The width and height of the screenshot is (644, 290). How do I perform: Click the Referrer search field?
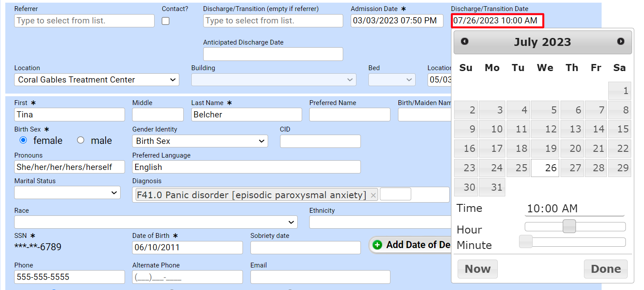click(84, 21)
